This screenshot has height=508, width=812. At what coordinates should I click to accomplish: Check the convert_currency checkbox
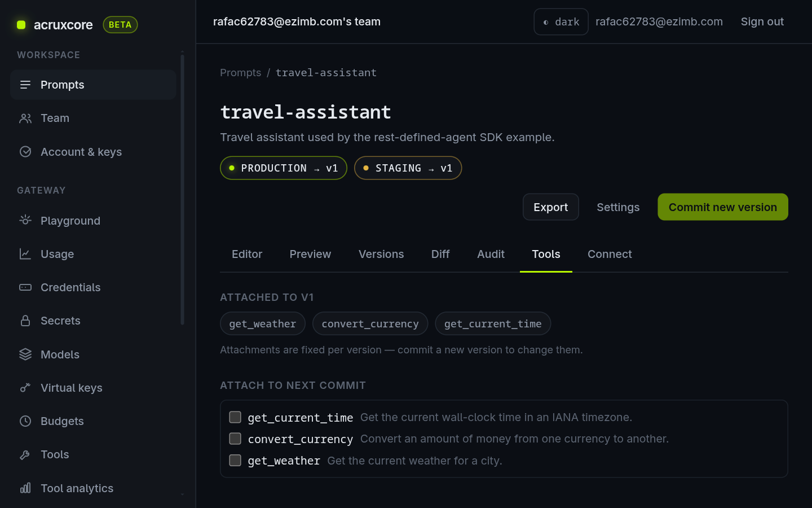235,439
